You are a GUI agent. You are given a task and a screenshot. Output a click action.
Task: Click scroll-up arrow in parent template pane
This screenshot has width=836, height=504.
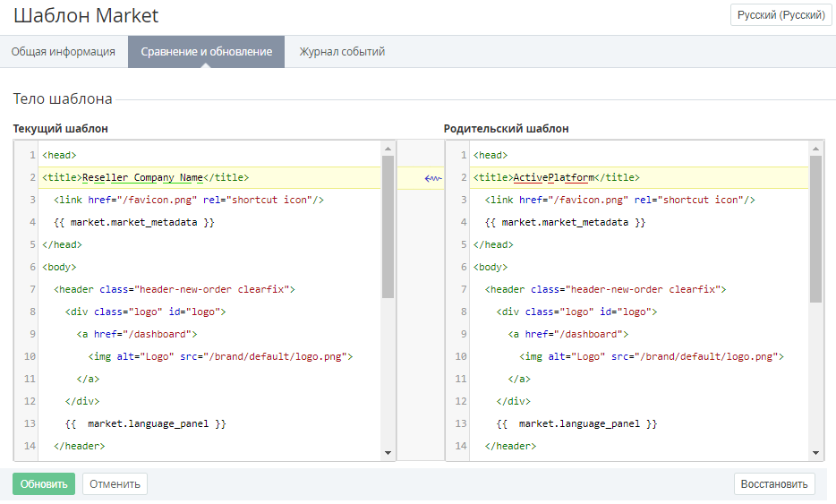coord(816,148)
